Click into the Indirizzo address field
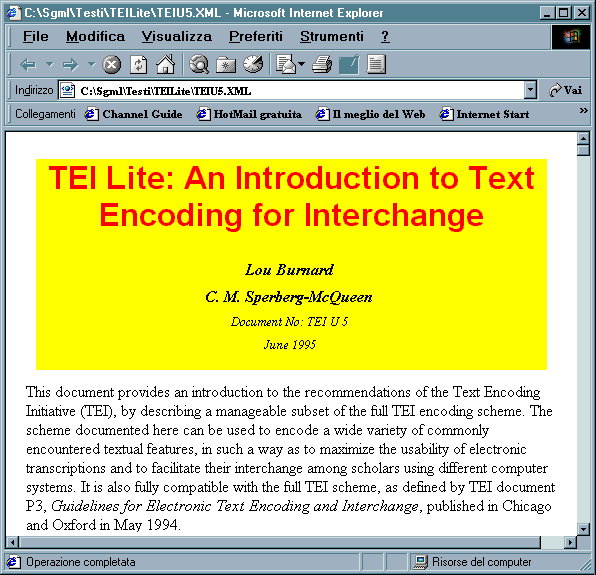This screenshot has width=596, height=575. (x=298, y=91)
